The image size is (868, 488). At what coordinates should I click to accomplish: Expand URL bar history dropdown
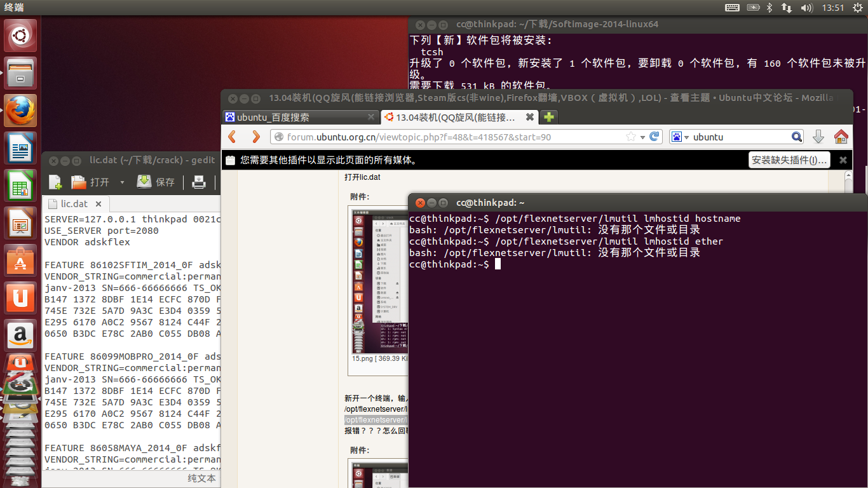click(x=642, y=137)
